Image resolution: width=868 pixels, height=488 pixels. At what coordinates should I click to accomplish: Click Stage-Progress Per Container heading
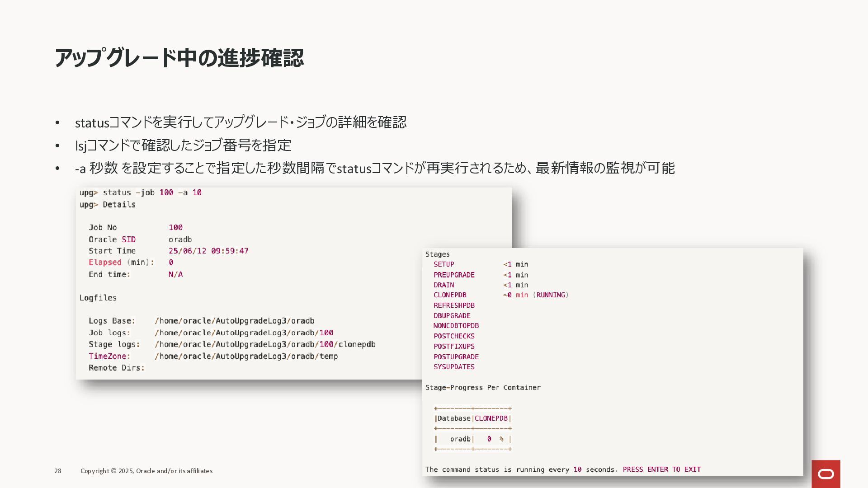click(x=483, y=388)
